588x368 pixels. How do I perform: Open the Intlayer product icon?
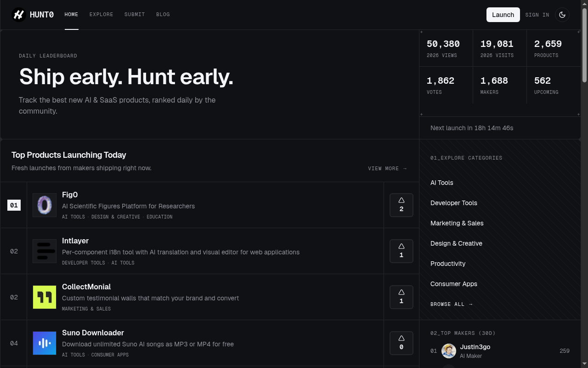tap(45, 251)
